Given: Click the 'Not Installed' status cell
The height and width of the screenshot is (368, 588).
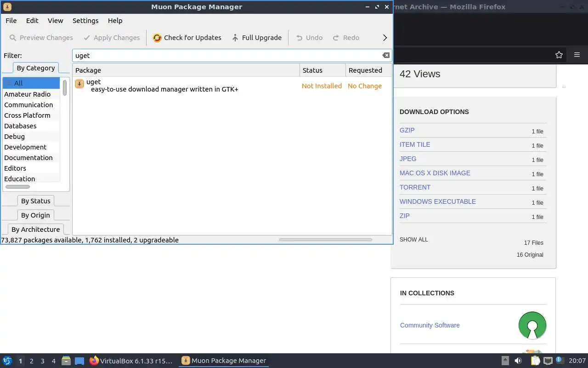Looking at the screenshot, I should pyautogui.click(x=322, y=86).
